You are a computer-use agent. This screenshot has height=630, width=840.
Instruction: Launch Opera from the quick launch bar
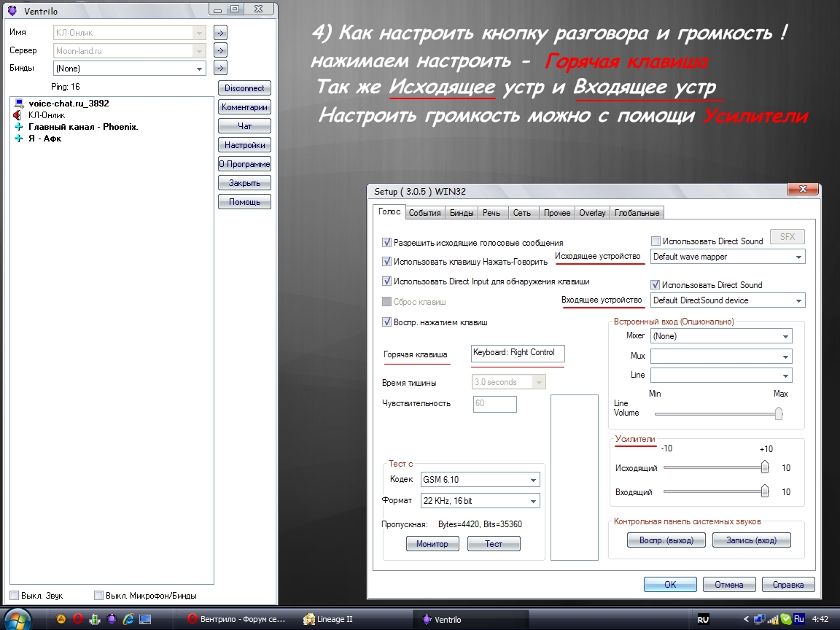pyautogui.click(x=78, y=619)
